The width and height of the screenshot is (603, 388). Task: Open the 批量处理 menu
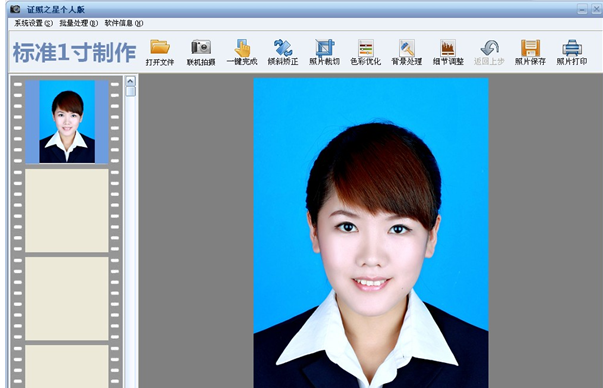[x=78, y=23]
